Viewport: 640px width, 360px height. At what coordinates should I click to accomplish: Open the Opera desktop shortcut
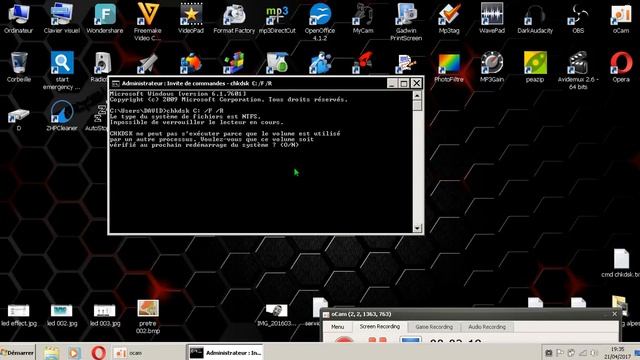(x=621, y=68)
